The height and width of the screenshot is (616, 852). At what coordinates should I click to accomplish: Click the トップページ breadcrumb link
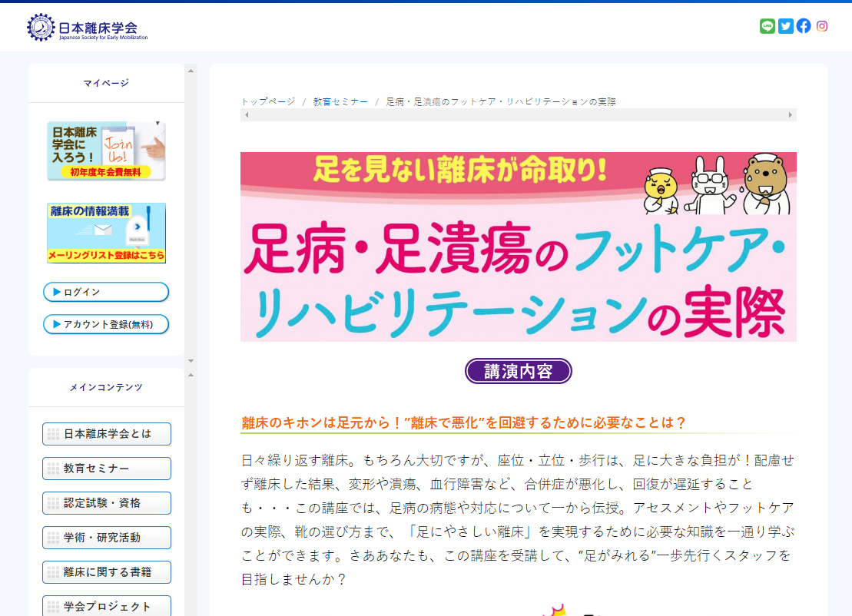268,101
